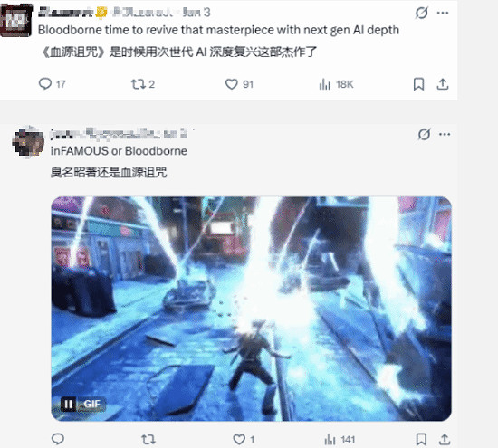Pause the playing GIF
Image resolution: width=498 pixels, height=448 pixels.
point(68,405)
